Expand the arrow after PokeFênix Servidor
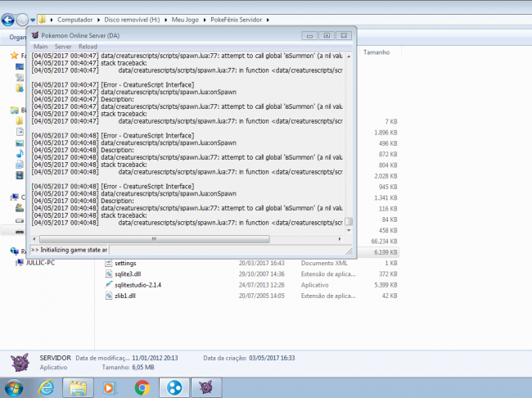 pyautogui.click(x=268, y=20)
